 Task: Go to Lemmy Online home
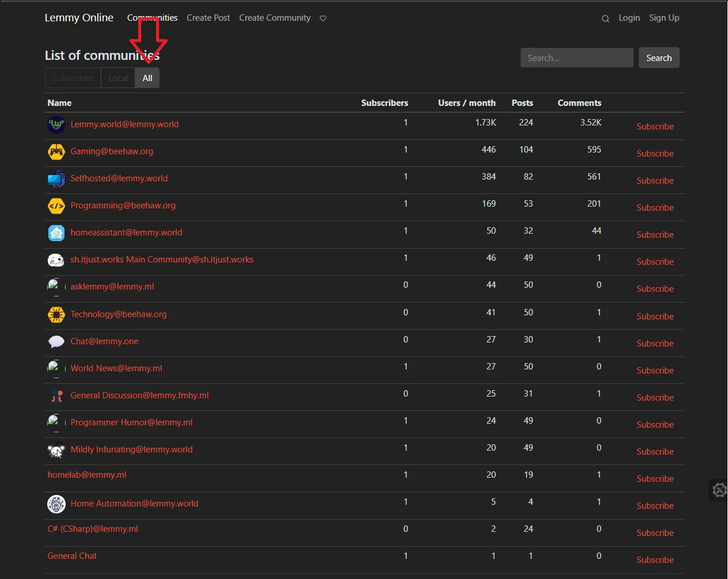click(79, 17)
